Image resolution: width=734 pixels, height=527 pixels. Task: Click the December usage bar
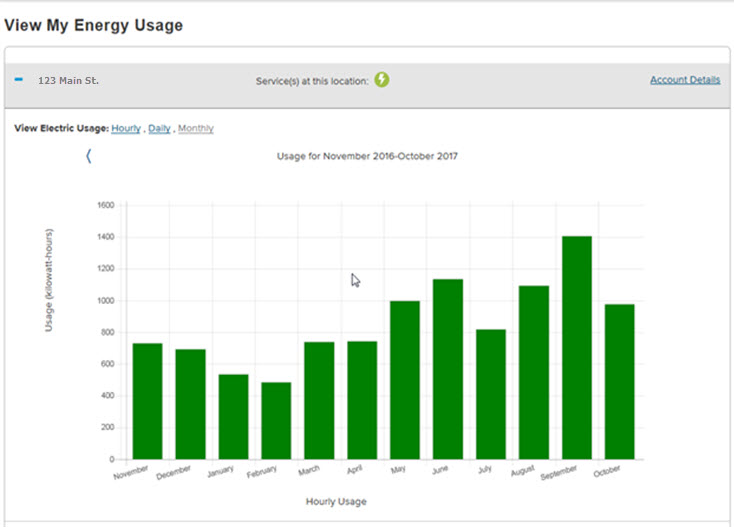pyautogui.click(x=190, y=404)
